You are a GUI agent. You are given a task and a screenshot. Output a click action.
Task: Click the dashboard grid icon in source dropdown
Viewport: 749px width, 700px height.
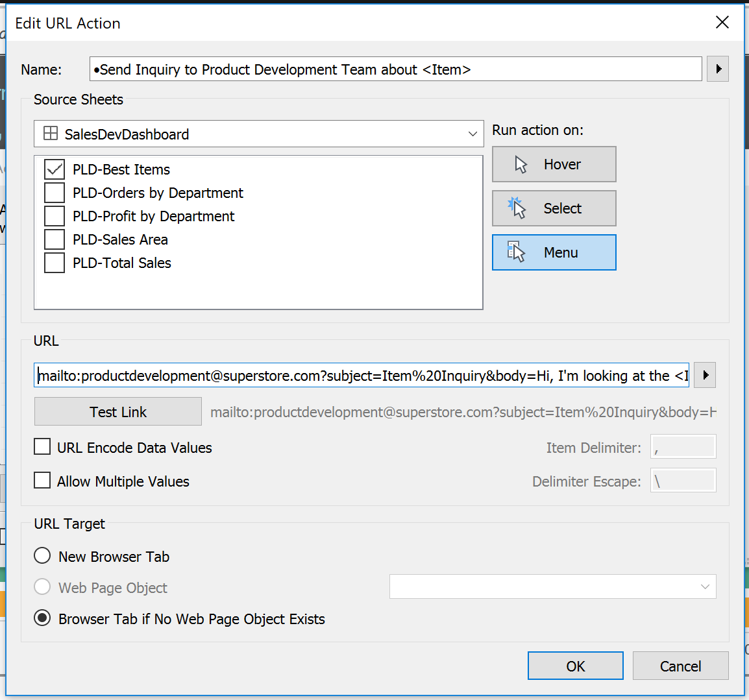(51, 133)
